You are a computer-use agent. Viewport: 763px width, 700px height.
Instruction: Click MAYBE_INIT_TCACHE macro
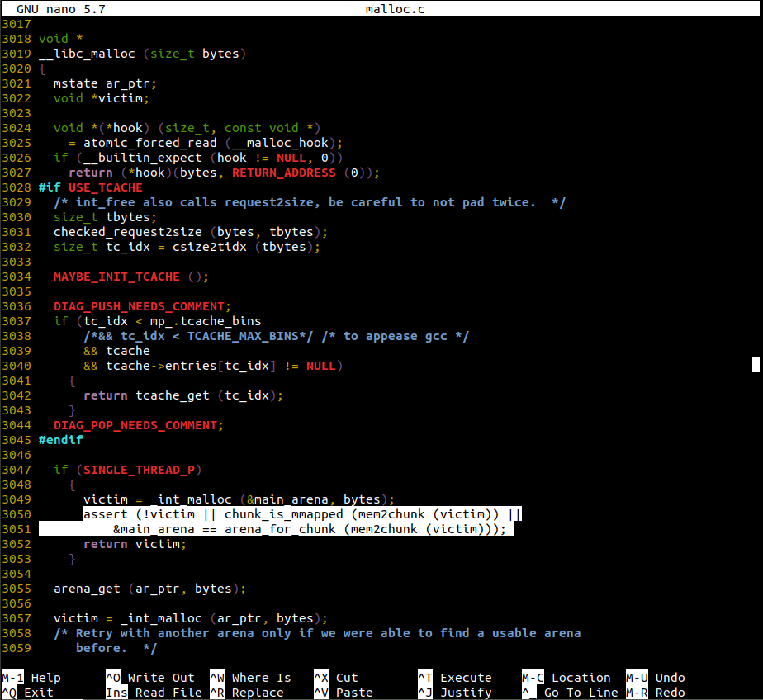(116, 277)
